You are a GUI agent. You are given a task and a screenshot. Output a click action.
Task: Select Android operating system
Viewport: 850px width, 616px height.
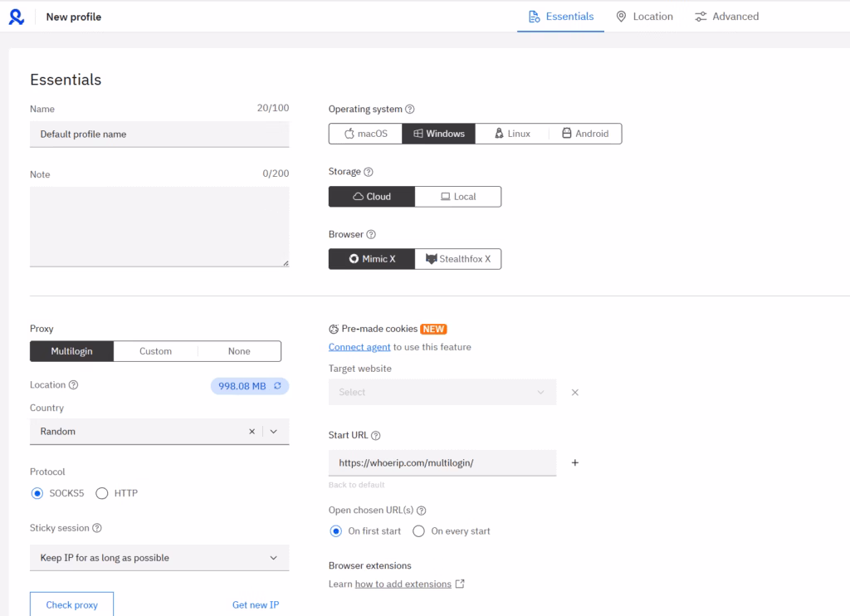point(585,134)
